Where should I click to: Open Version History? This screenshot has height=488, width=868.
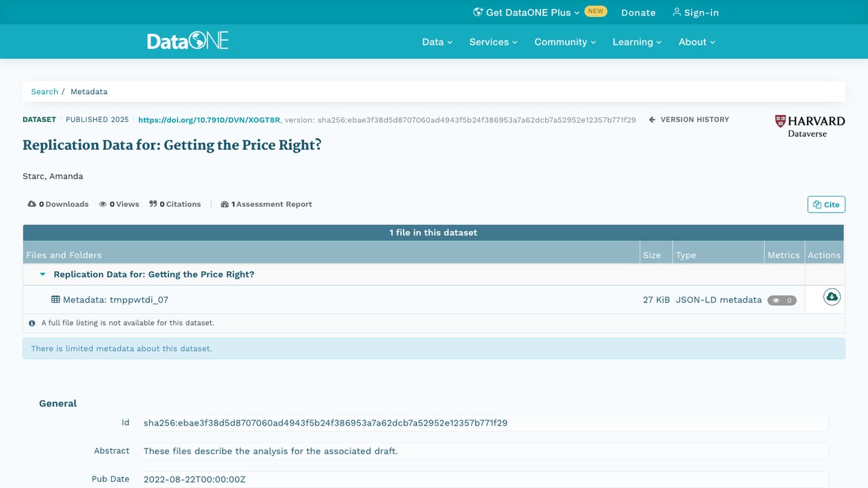(689, 119)
